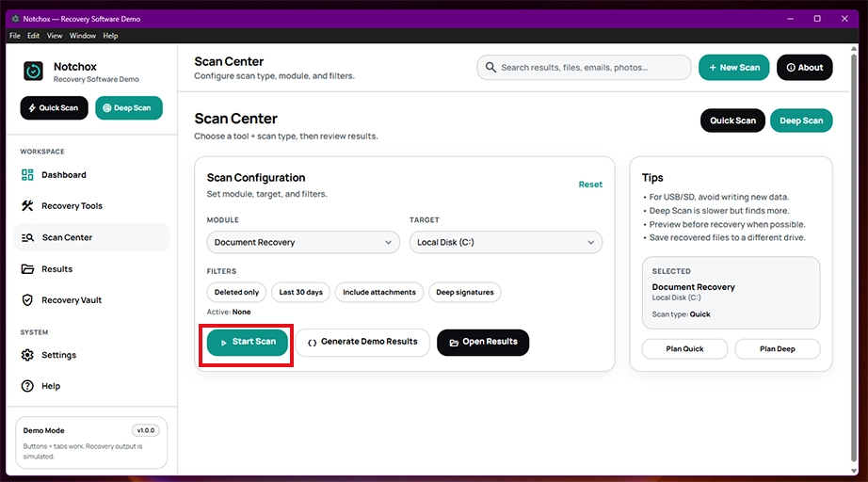The image size is (868, 482).
Task: Open Help via question mark icon
Action: tap(27, 386)
